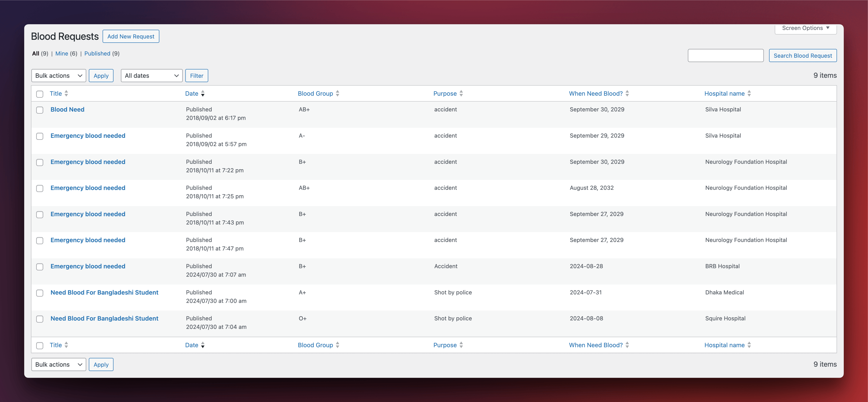Select checkbox for Squire Hospital request row

click(x=40, y=319)
